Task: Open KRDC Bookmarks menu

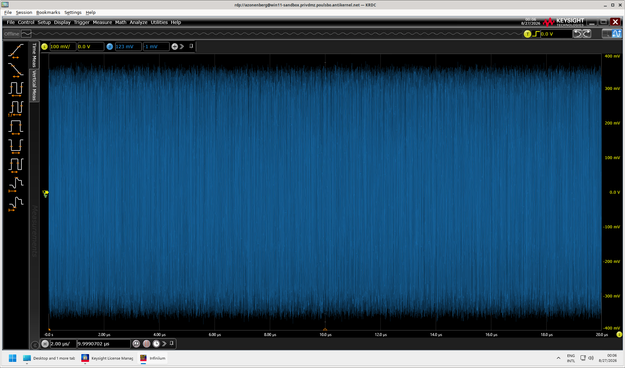Action: tap(48, 12)
